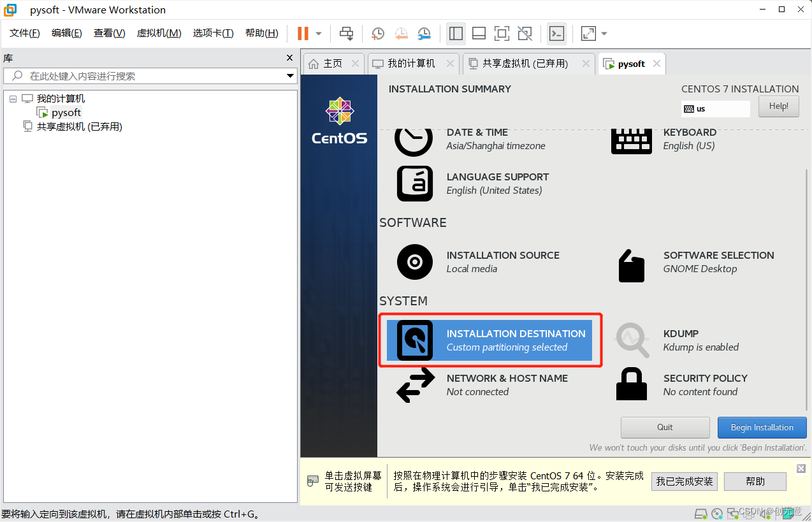Screen dimensions: 812x522
Task: Toggle the library sidebar view icon
Action: 456,33
